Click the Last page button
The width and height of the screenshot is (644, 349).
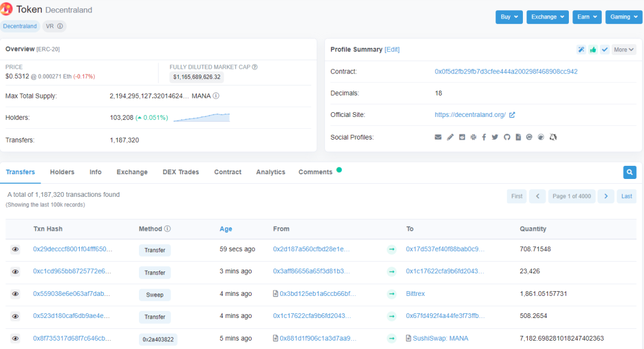[x=626, y=196]
